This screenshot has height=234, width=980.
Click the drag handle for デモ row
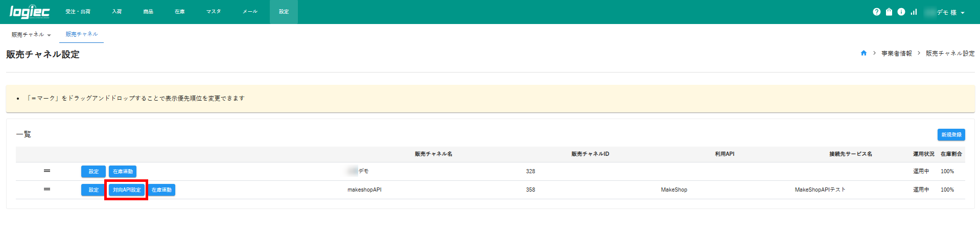47,171
